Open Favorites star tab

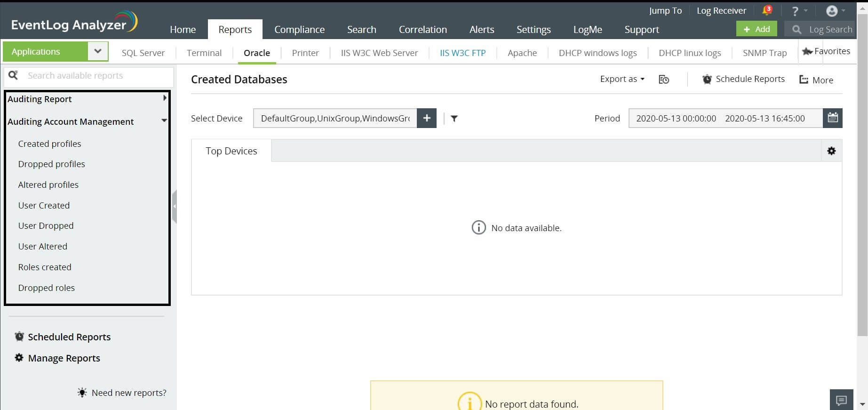[x=826, y=51]
